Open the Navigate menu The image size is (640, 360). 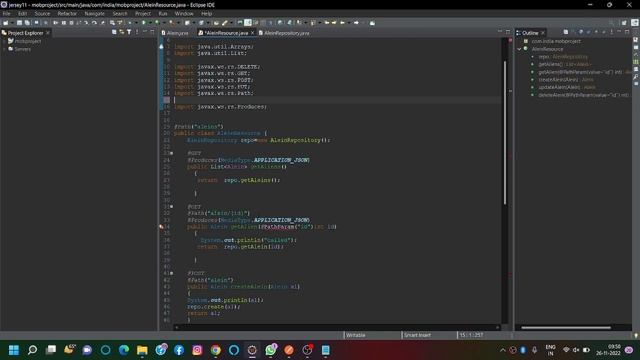click(94, 13)
